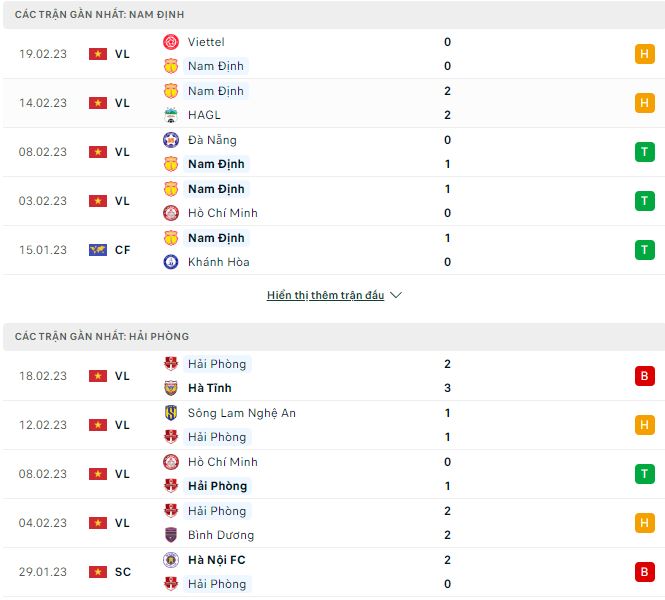This screenshot has height=600, width=665.
Task: Click the Hà Nội FC crest
Action: (x=171, y=560)
